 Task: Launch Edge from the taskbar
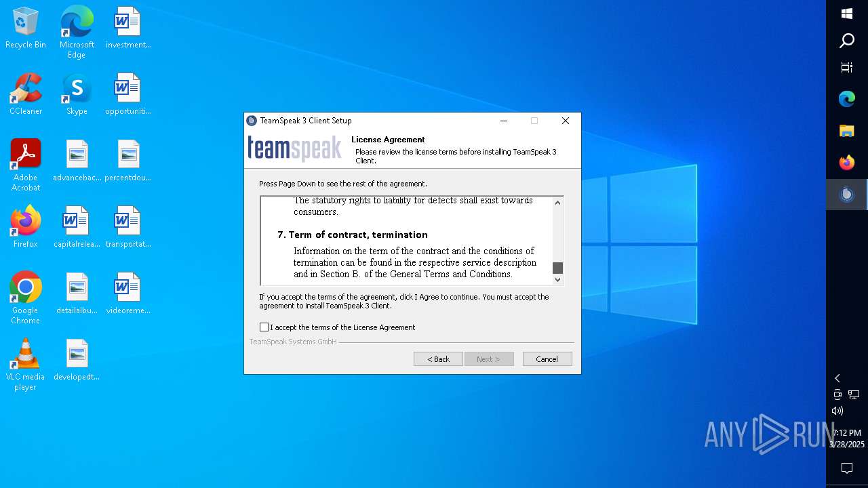pos(847,99)
